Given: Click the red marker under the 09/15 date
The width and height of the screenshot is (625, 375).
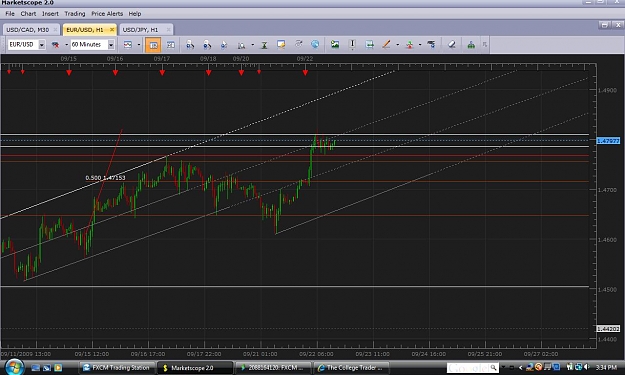Looking at the screenshot, I should pos(69,73).
